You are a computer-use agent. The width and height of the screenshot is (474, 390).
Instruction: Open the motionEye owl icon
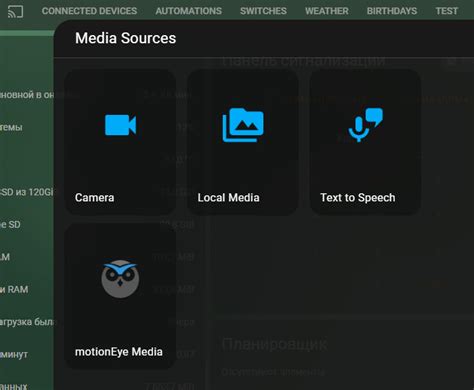120,279
